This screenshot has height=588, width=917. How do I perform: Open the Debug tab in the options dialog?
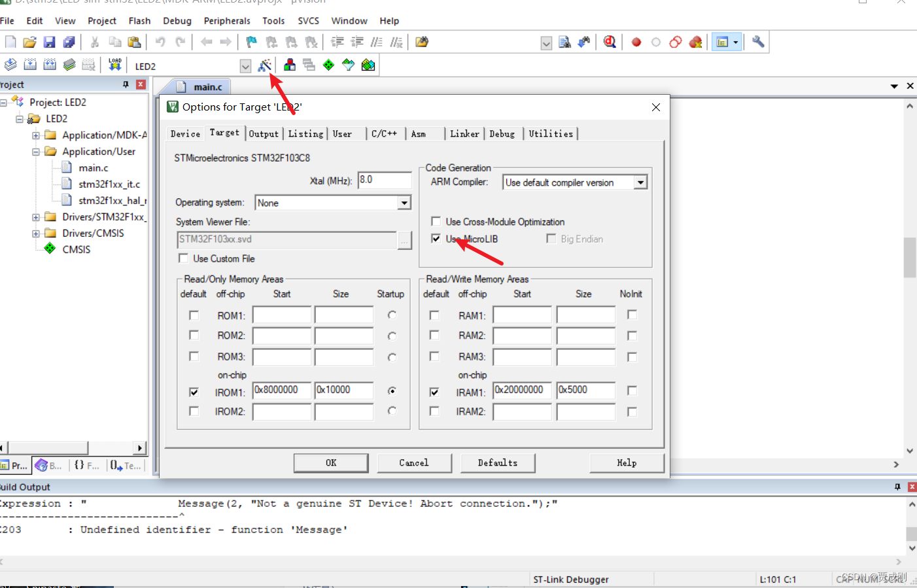pyautogui.click(x=502, y=133)
